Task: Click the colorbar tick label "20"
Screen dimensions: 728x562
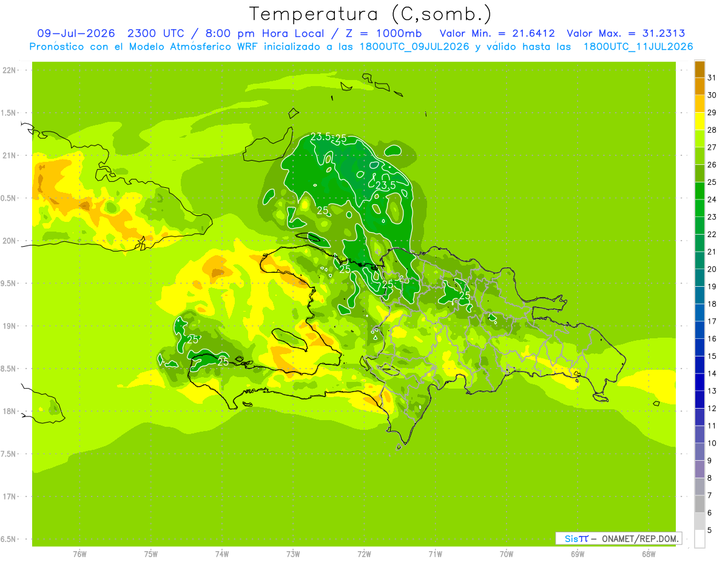Action: 712,269
